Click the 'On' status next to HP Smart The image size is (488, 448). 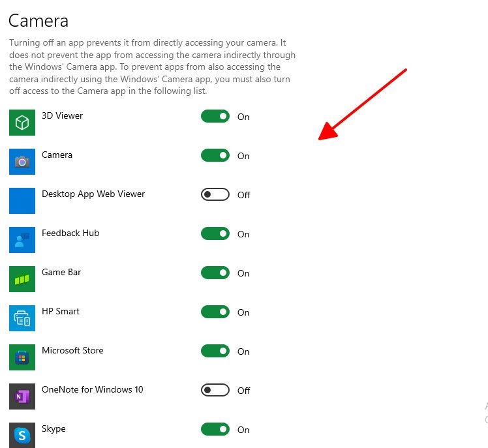[x=243, y=312]
